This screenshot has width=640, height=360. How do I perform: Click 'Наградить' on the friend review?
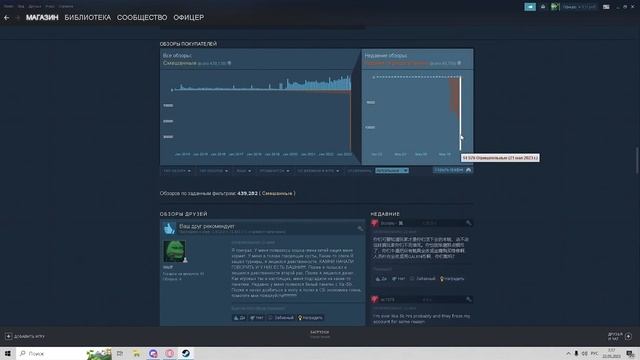coord(310,318)
